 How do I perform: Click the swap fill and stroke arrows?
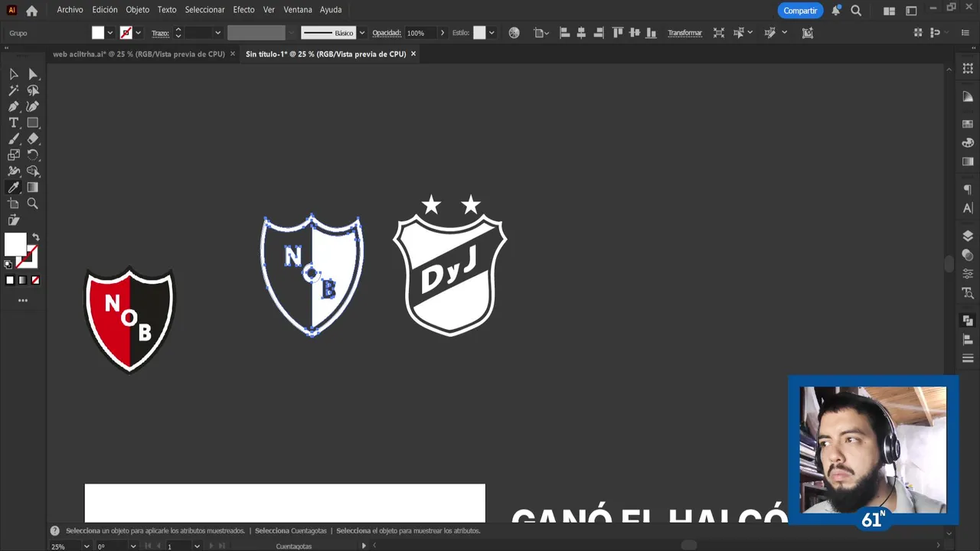click(36, 237)
